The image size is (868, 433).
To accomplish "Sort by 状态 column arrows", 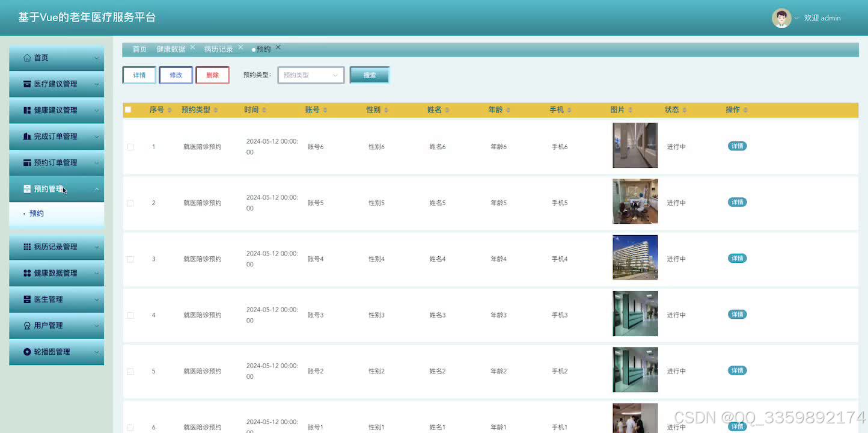I will point(685,110).
